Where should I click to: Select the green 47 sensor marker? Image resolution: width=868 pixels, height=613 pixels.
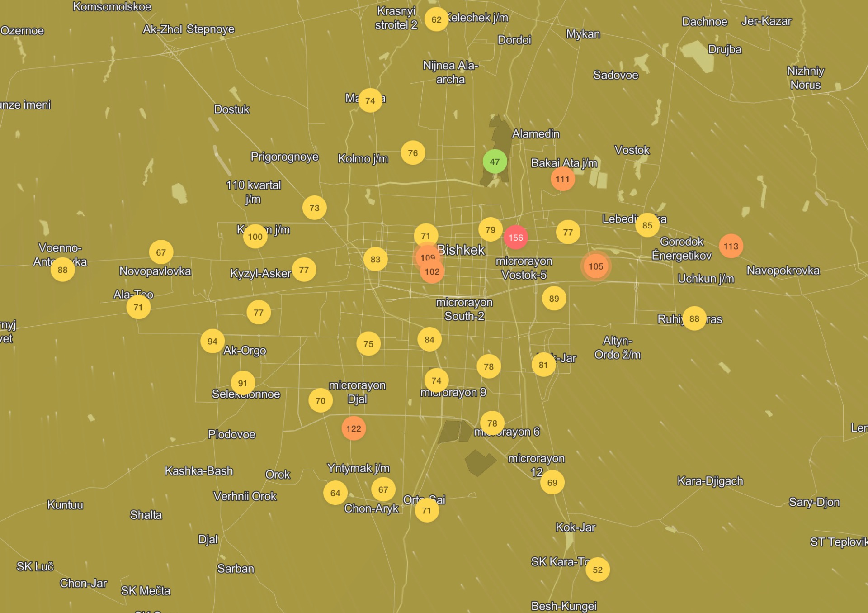click(495, 162)
